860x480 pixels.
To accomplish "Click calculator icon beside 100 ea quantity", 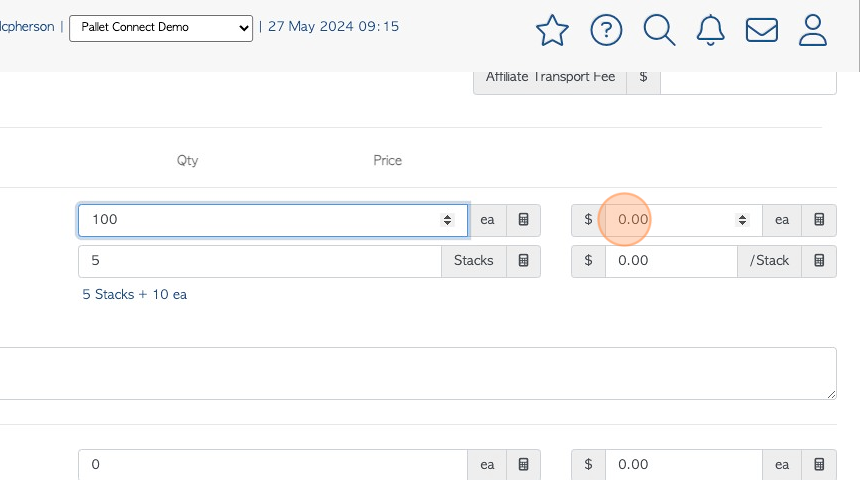I will 523,220.
